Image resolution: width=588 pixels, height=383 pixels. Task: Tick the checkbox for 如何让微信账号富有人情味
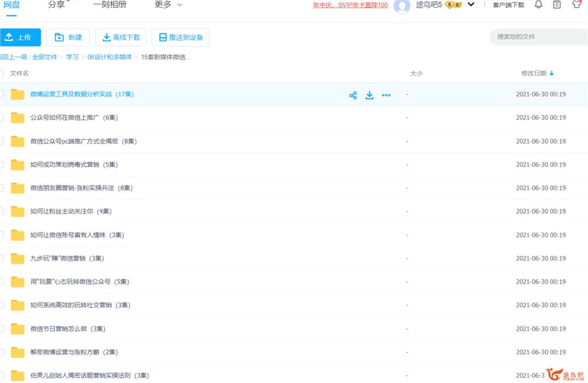click(2, 235)
